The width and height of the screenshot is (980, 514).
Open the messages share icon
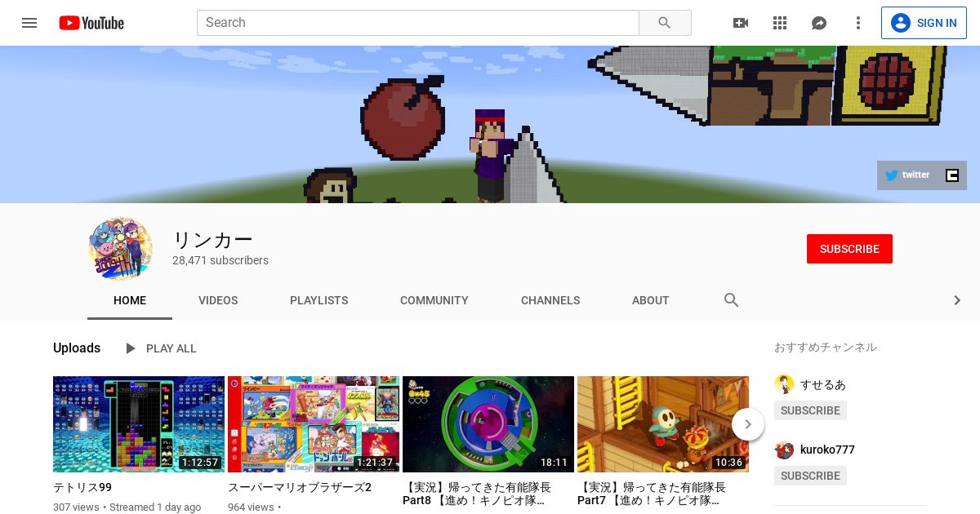pos(819,23)
